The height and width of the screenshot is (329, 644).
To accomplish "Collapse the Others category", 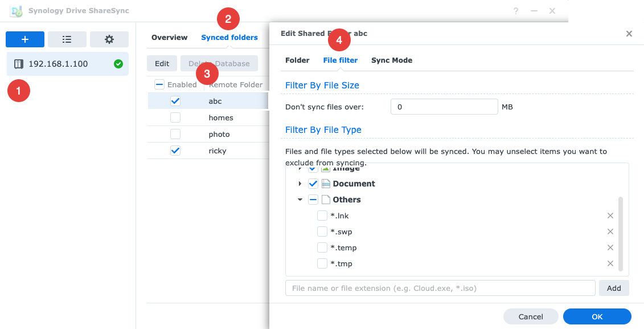I will coord(300,199).
